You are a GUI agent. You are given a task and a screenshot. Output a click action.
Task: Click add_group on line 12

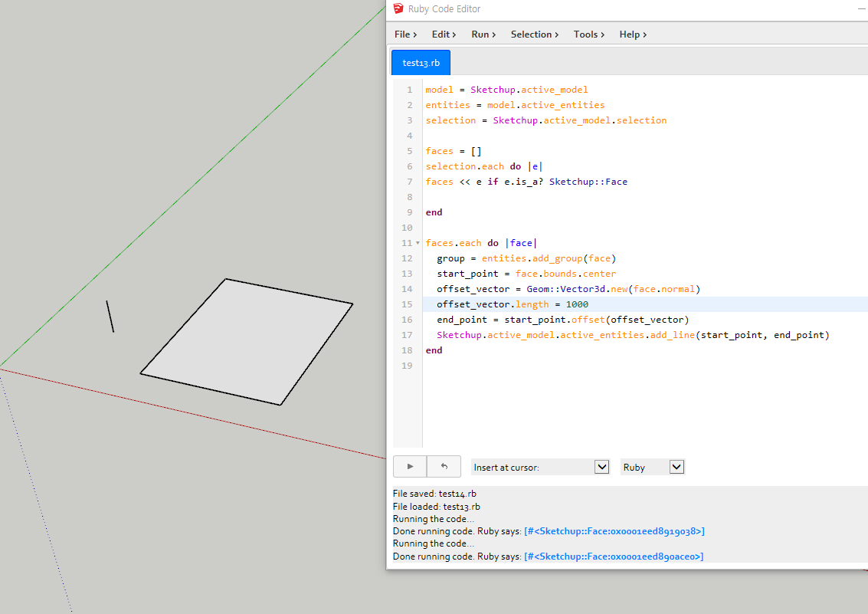coord(558,258)
